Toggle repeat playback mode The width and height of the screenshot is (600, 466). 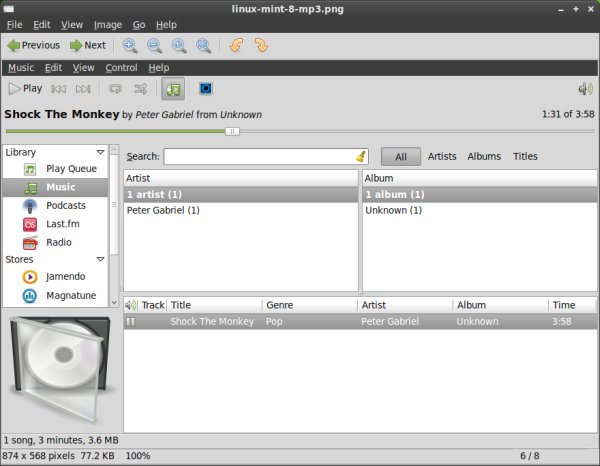click(x=116, y=89)
